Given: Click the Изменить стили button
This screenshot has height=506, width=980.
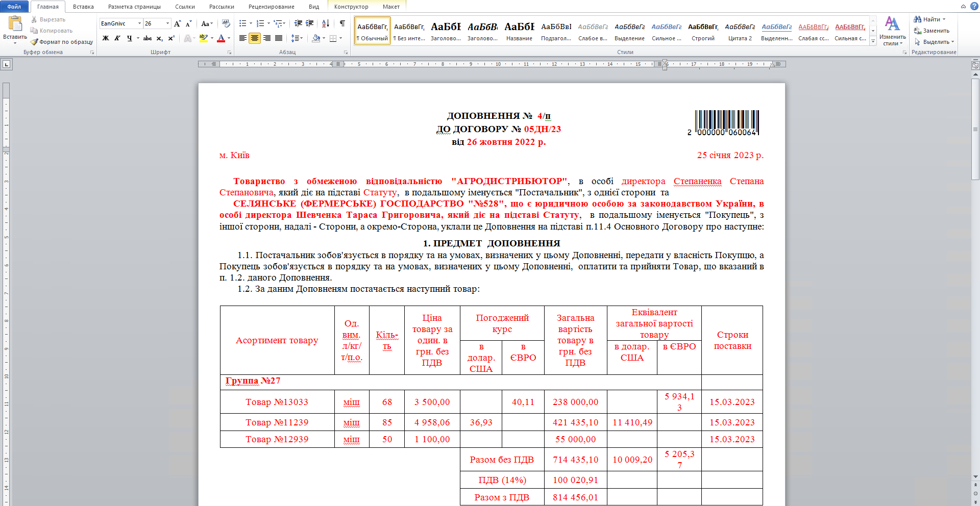Looking at the screenshot, I should coord(892,31).
